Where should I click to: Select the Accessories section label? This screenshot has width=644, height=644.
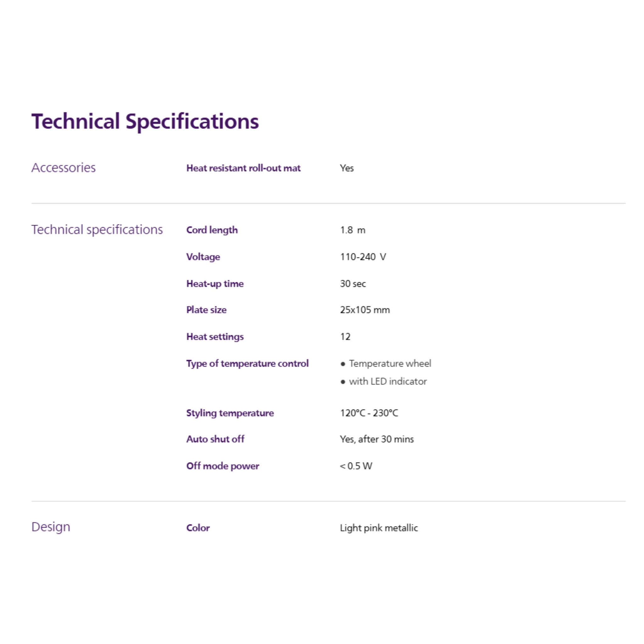tap(63, 168)
